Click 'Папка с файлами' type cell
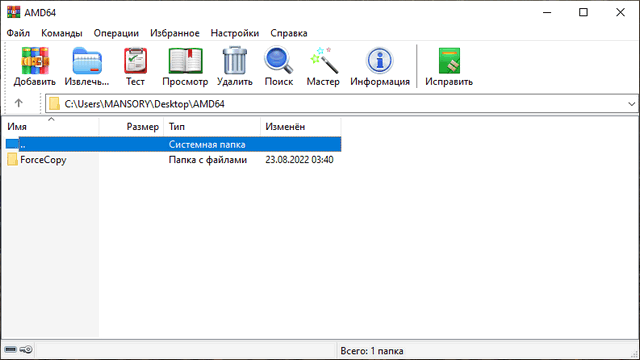 (208, 160)
